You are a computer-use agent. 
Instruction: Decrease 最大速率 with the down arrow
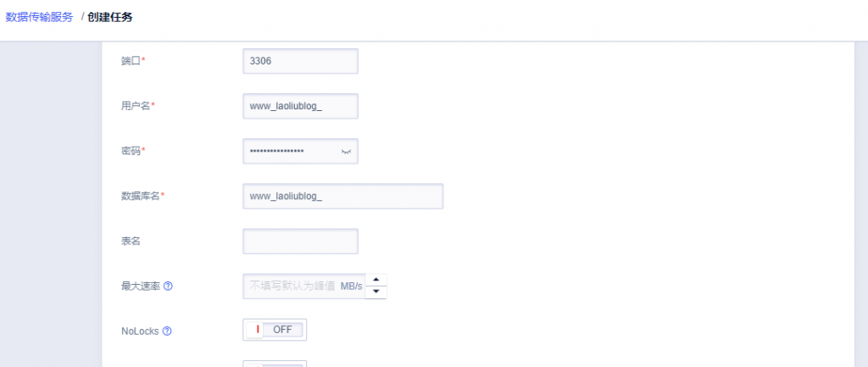376,292
